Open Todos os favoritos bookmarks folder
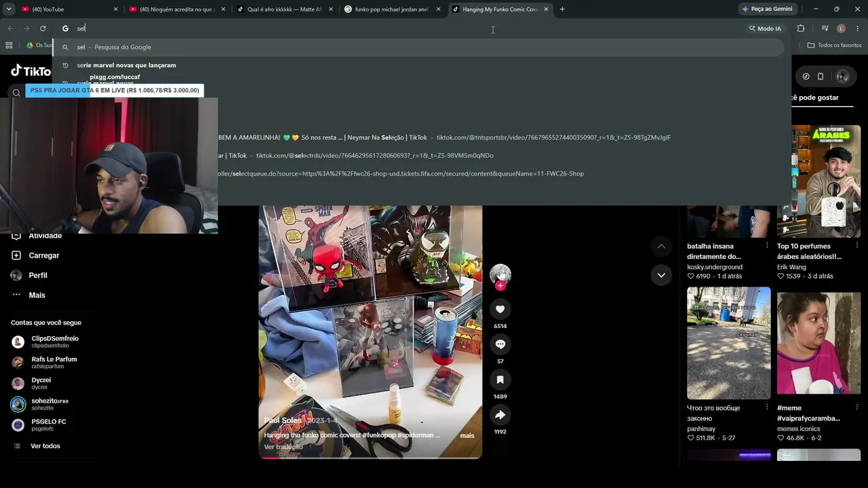The height and width of the screenshot is (488, 868). pyautogui.click(x=835, y=45)
